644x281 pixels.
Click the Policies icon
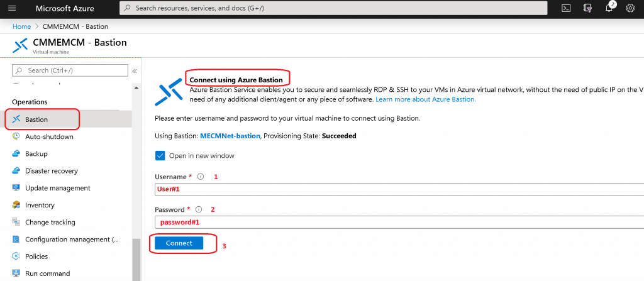point(16,256)
